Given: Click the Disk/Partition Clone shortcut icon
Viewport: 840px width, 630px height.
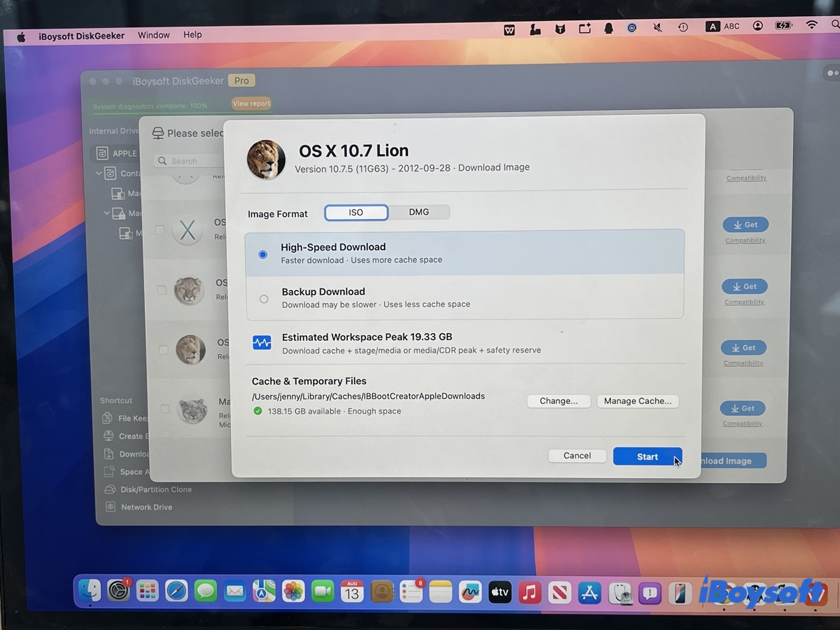Looking at the screenshot, I should pos(109,490).
